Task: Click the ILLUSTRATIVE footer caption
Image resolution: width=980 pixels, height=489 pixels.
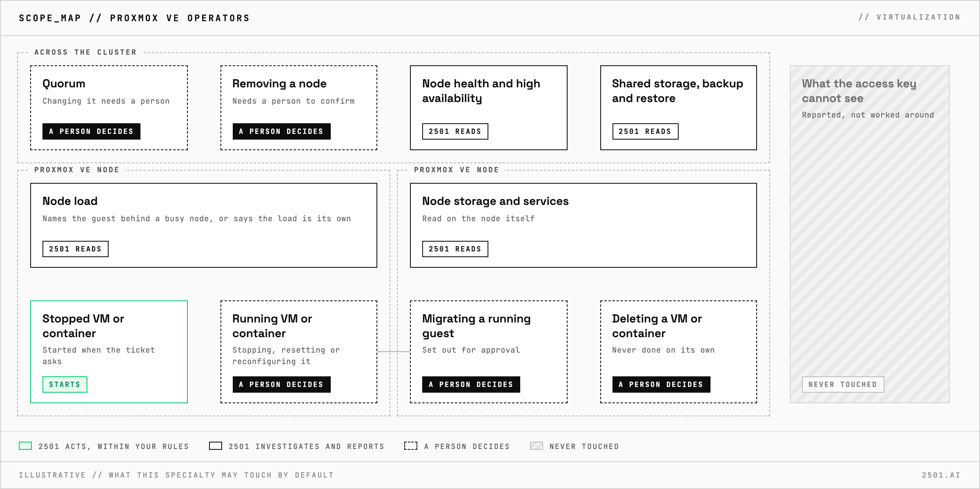Action: [x=176, y=475]
